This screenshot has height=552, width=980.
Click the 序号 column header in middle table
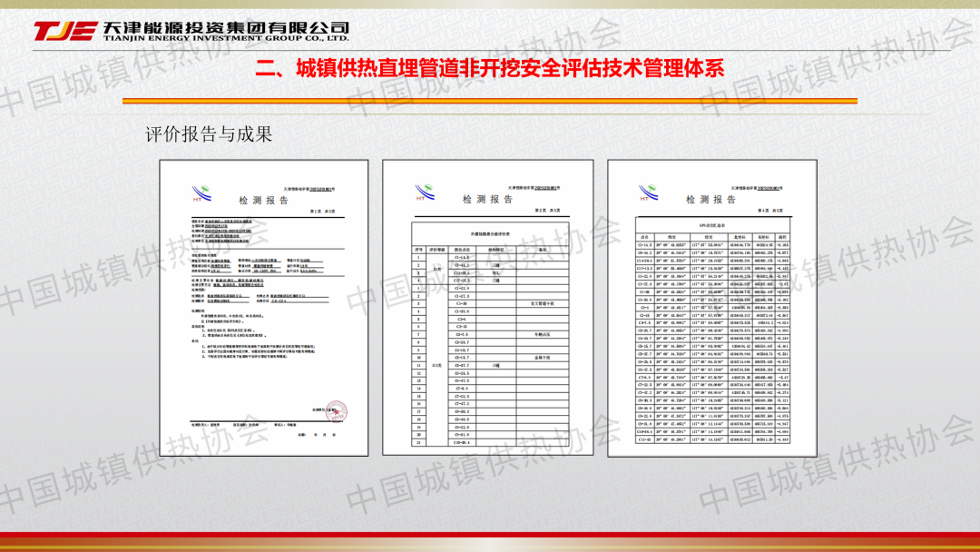(x=419, y=249)
